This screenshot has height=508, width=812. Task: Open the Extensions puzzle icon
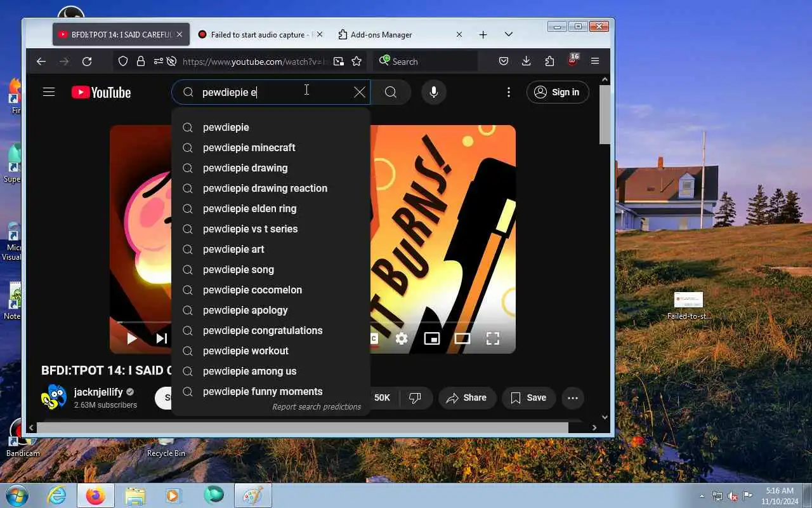tap(549, 62)
